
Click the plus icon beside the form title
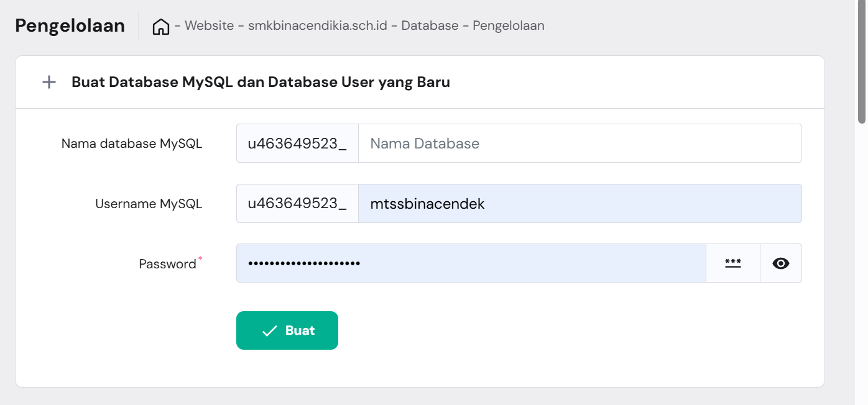click(48, 81)
